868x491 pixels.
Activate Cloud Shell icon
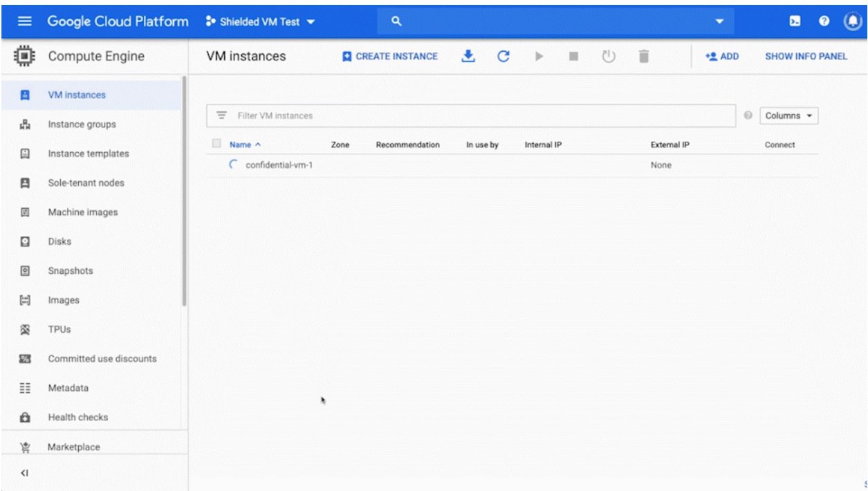tap(796, 21)
